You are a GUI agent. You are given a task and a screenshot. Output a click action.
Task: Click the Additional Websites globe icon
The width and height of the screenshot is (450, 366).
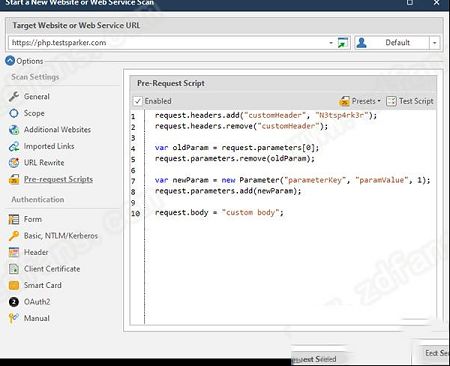pyautogui.click(x=14, y=130)
